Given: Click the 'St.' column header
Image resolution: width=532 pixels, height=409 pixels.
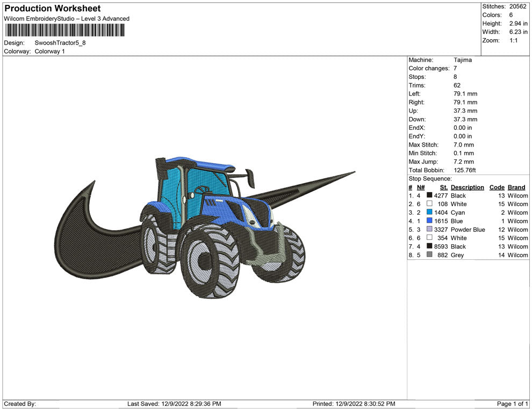Looking at the screenshot, I should [444, 187].
